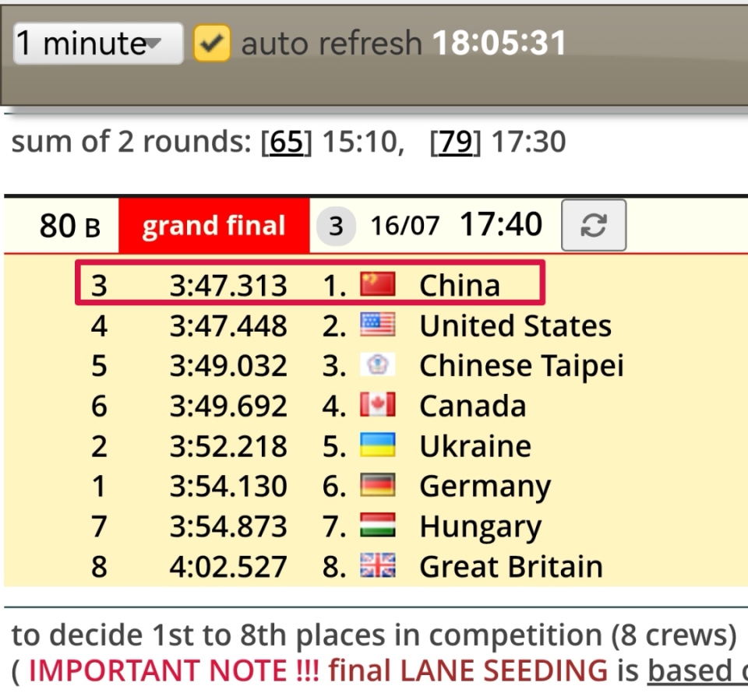Open the 1 minute interval dropdown
Screen dimensions: 748x700
click(98, 43)
